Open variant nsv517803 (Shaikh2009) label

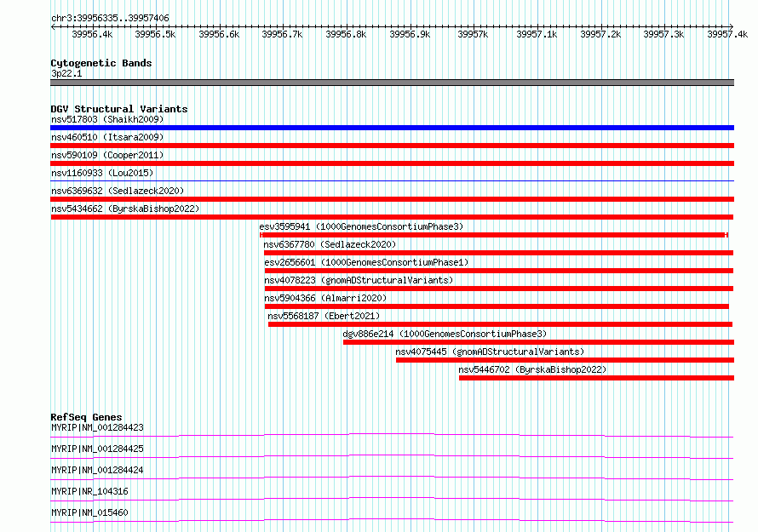107,119
